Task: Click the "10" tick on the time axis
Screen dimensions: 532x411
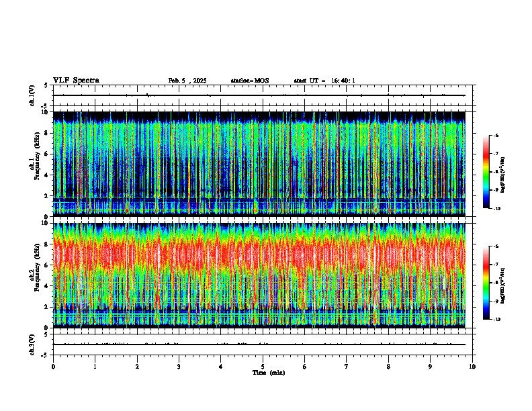Action: [x=472, y=367]
